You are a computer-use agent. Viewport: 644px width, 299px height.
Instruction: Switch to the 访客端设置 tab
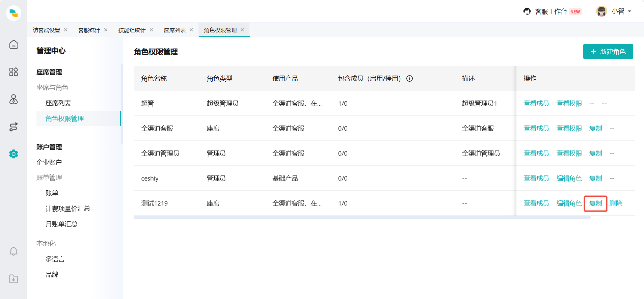click(x=47, y=30)
